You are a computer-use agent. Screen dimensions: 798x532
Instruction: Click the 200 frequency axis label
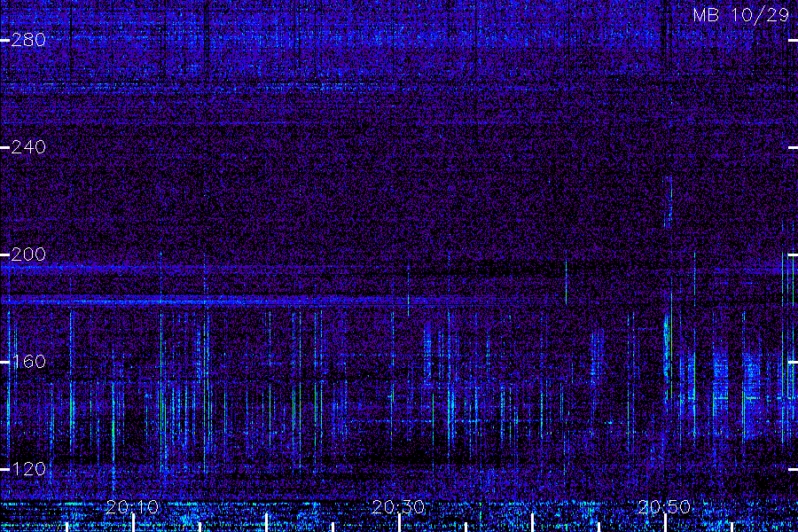tap(28, 254)
